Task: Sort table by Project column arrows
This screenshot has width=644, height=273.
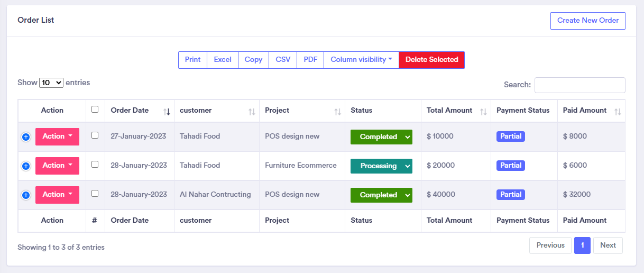Action: (337, 111)
